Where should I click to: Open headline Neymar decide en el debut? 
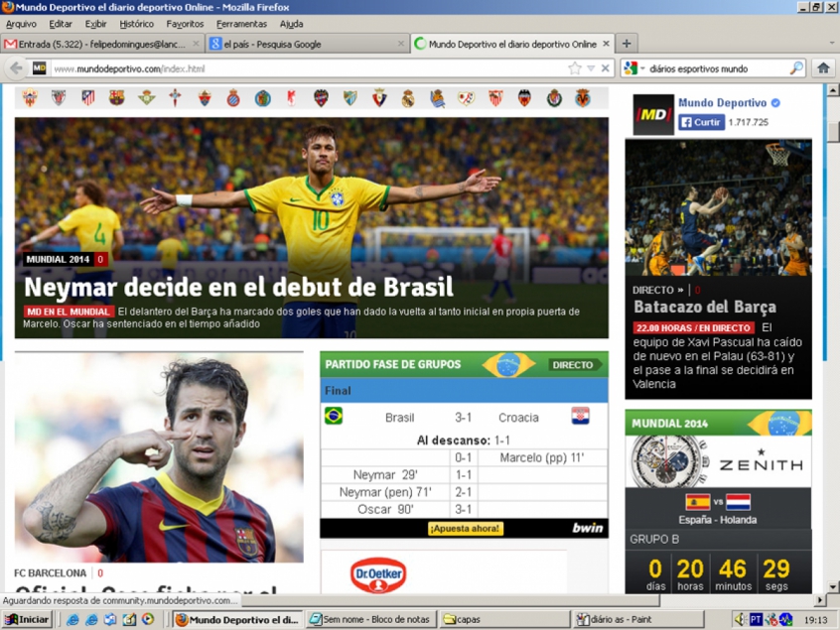click(x=239, y=288)
